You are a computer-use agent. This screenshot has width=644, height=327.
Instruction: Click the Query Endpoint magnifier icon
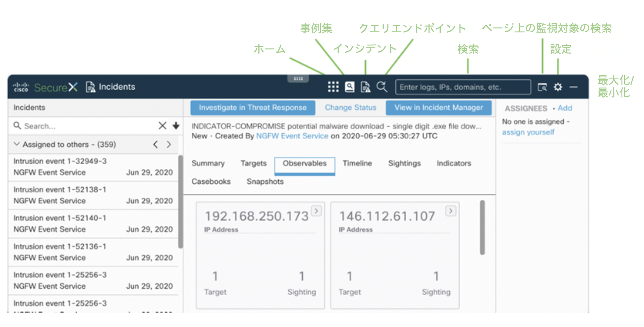pyautogui.click(x=382, y=87)
